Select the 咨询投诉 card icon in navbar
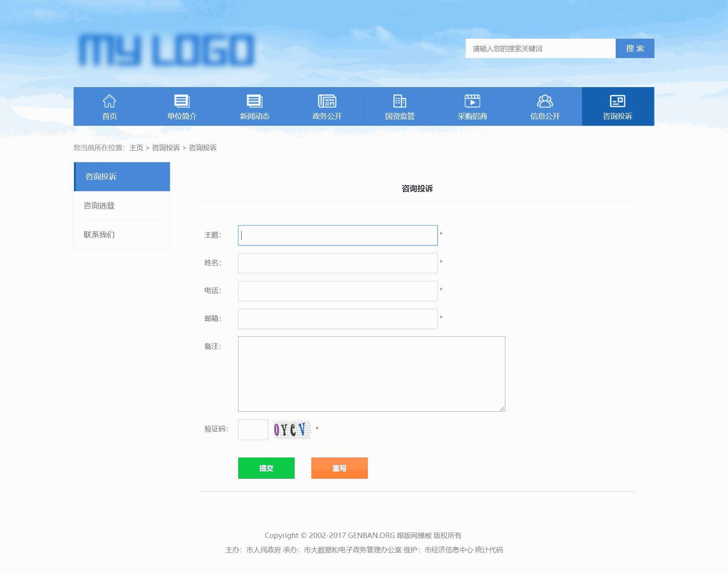The height and width of the screenshot is (574, 728). (x=617, y=101)
